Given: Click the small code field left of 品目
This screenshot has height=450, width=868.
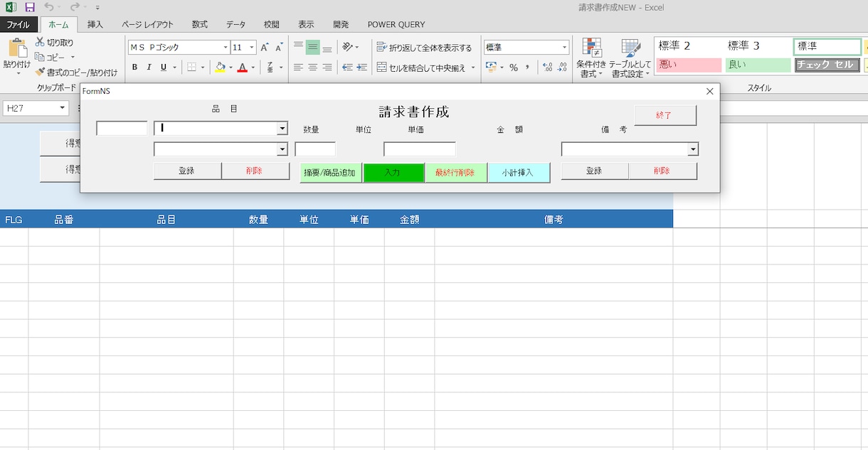Looking at the screenshot, I should click(122, 129).
